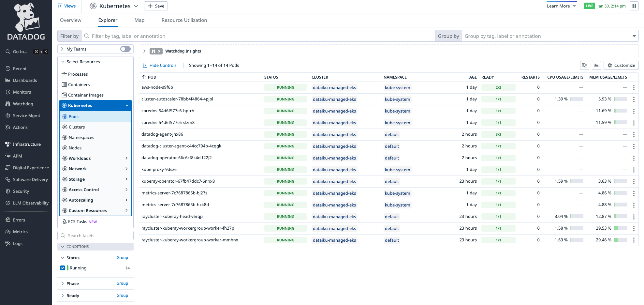
Task: Click the Save button
Action: point(156,6)
